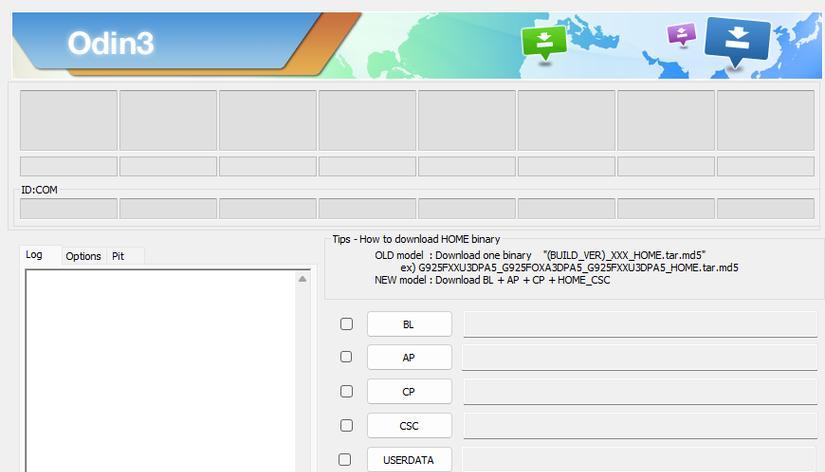This screenshot has height=472, width=825.
Task: Tick the CP checkbox
Action: point(346,391)
